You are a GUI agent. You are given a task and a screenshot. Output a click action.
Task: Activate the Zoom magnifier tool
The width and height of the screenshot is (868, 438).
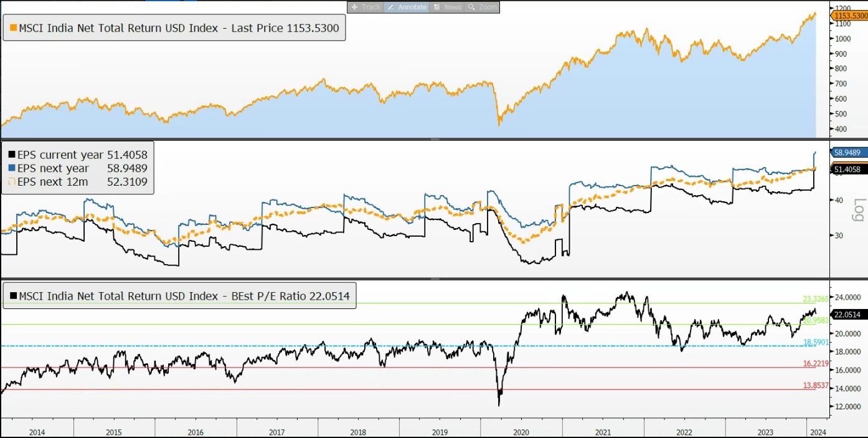[482, 7]
